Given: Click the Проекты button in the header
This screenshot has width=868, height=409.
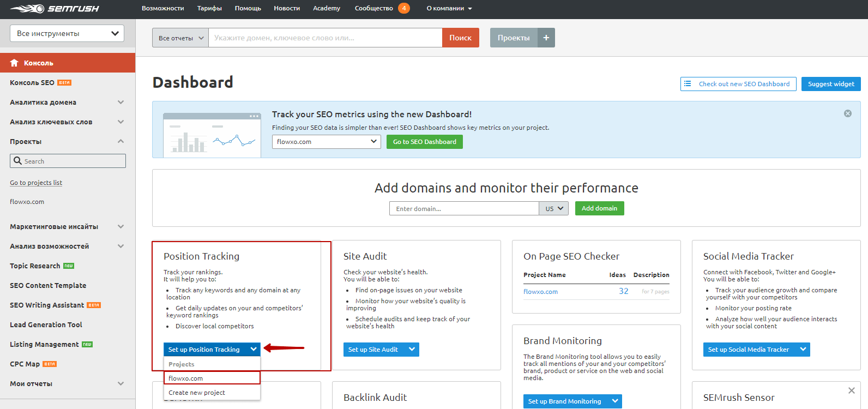Looking at the screenshot, I should 514,38.
